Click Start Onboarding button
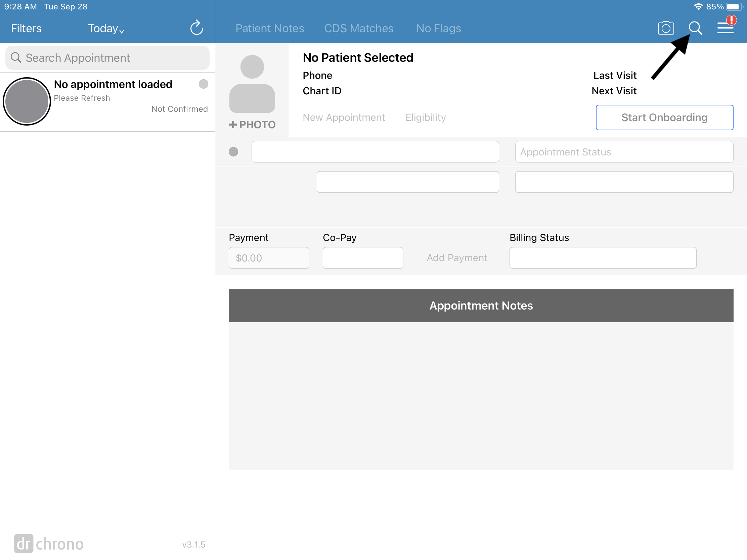Screen dimensions: 747x560 664,118
